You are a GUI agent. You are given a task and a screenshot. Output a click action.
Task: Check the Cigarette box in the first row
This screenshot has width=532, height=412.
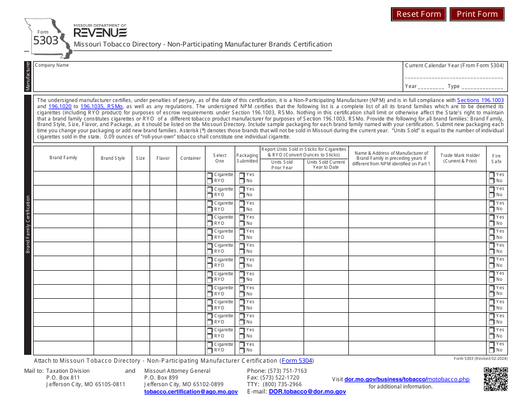[209, 174]
